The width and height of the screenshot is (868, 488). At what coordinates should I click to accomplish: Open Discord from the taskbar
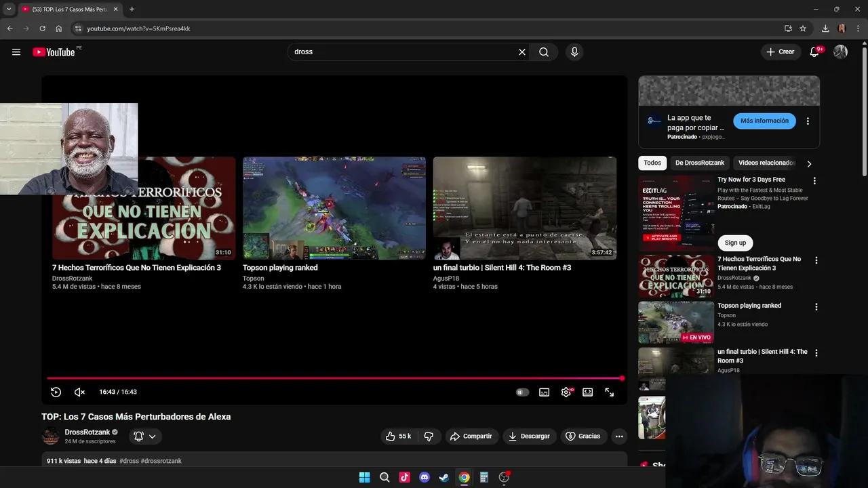pos(425,477)
